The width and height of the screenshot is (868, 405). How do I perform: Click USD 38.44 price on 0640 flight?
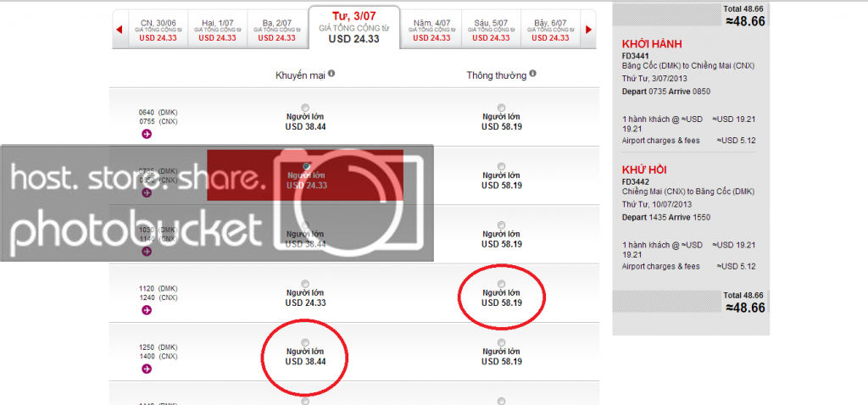pyautogui.click(x=305, y=127)
